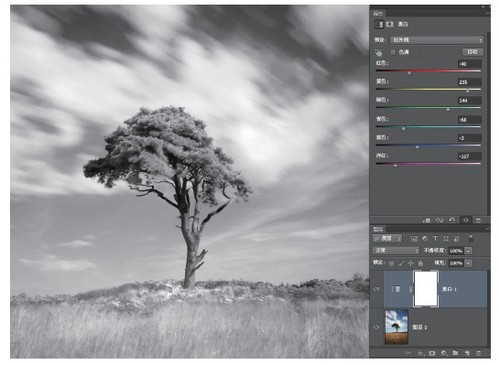Image resolution: width=500 pixels, height=365 pixels.
Task: Click the green value field showing 144
Action: (470, 101)
